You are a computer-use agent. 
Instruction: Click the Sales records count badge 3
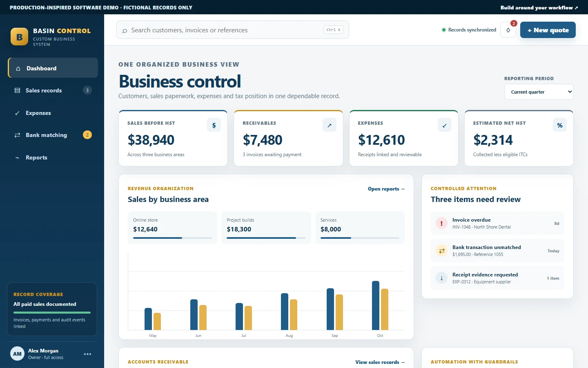tap(87, 90)
